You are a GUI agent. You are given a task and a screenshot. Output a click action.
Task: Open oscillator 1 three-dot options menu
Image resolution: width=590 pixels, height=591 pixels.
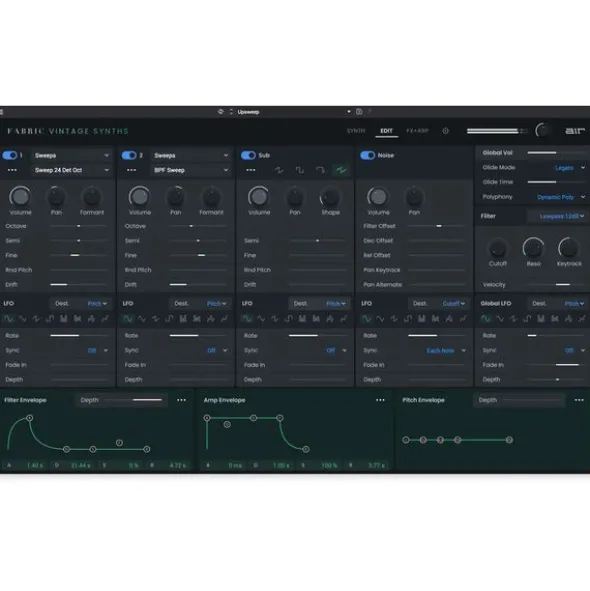[12, 170]
